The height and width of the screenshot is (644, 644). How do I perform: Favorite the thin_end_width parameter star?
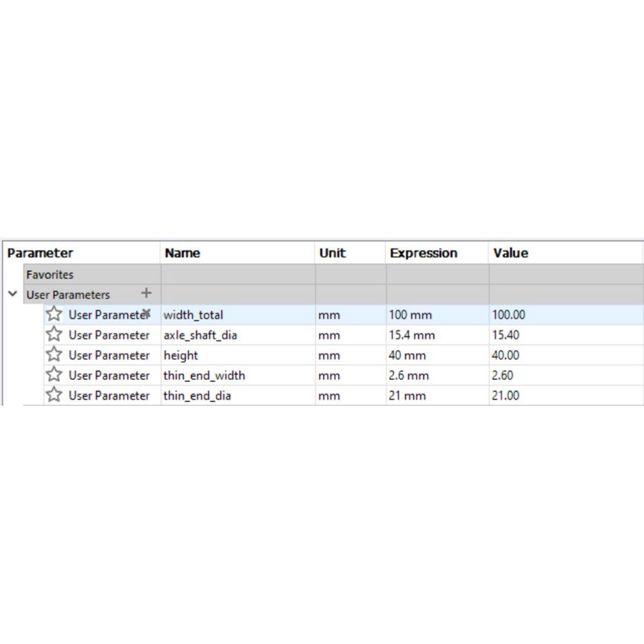click(54, 375)
